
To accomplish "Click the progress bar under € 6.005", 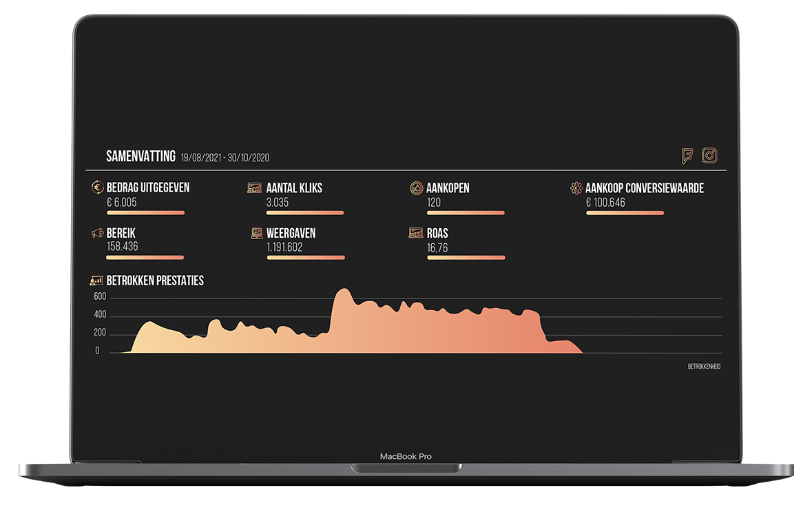I will point(145,212).
